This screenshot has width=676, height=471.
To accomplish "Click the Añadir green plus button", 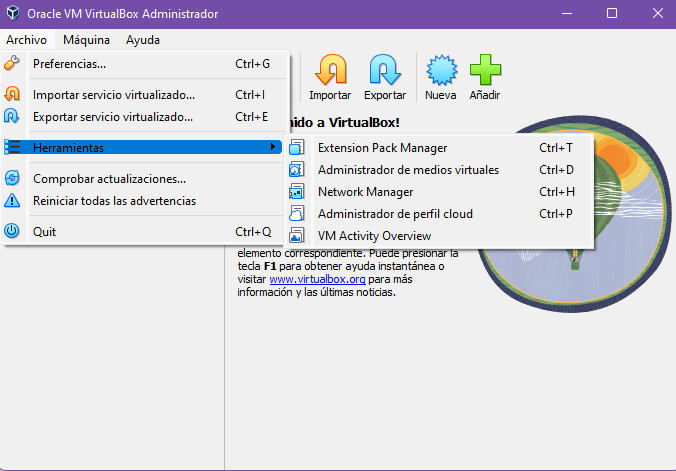I will [485, 78].
